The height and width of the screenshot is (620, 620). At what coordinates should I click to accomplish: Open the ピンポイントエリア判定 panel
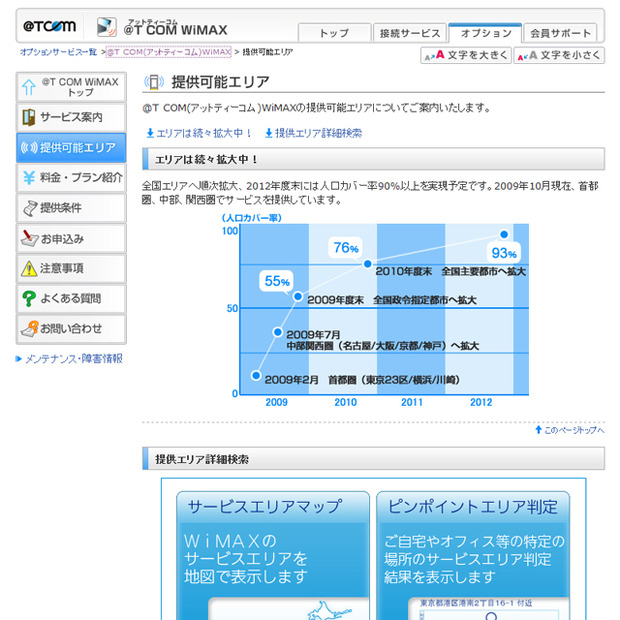click(x=473, y=556)
